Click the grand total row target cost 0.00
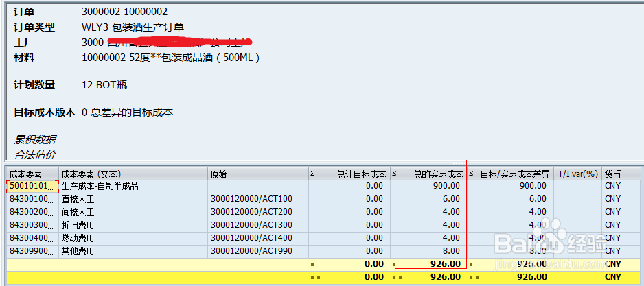 pyautogui.click(x=374, y=277)
